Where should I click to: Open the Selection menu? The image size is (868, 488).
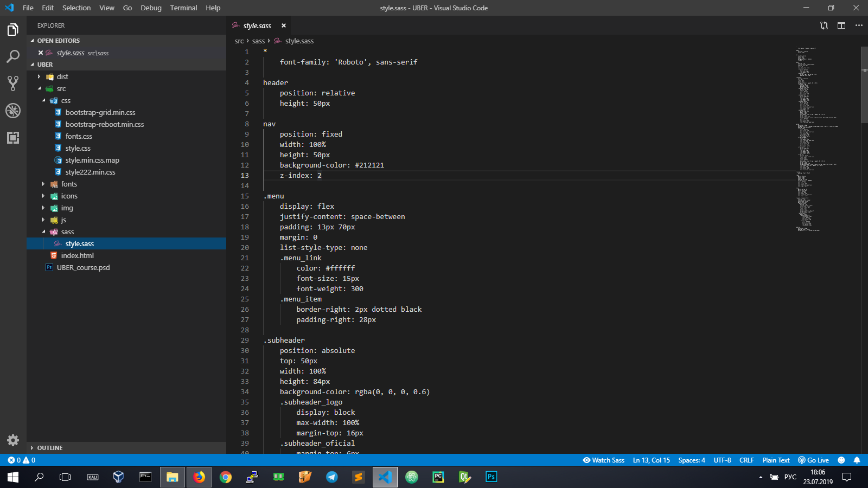(x=76, y=8)
